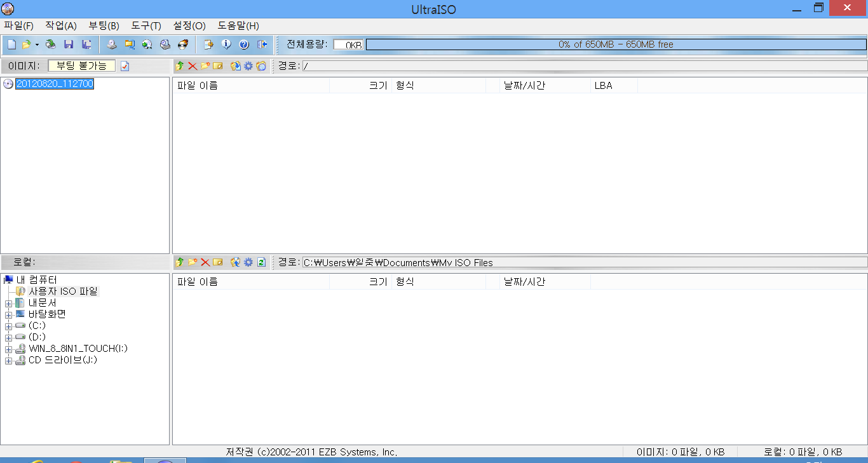Click New folder icon in local toolbar
The image size is (868, 463).
193,262
